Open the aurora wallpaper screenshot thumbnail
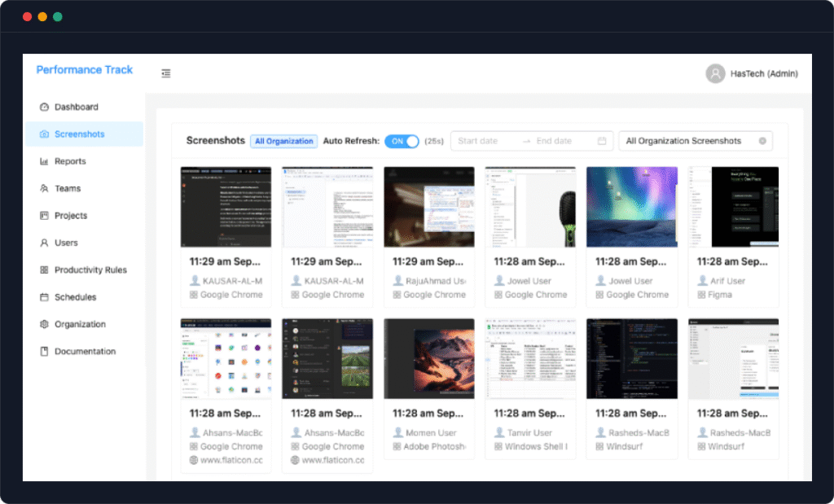Viewport: 834px width, 504px height. coord(632,207)
